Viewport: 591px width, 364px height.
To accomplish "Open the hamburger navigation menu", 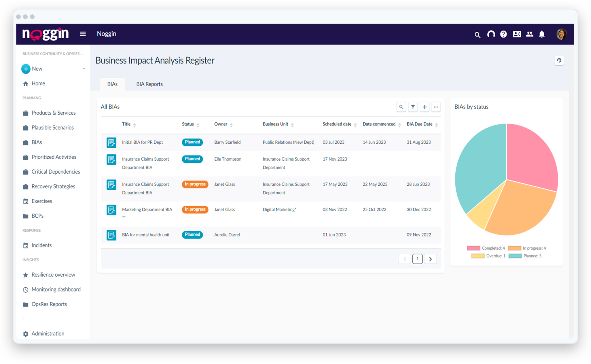I will pos(83,34).
